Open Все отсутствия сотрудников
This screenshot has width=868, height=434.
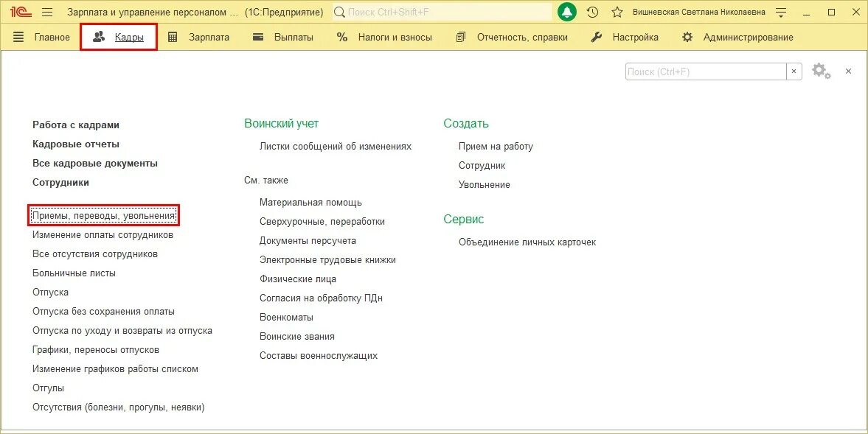[94, 253]
